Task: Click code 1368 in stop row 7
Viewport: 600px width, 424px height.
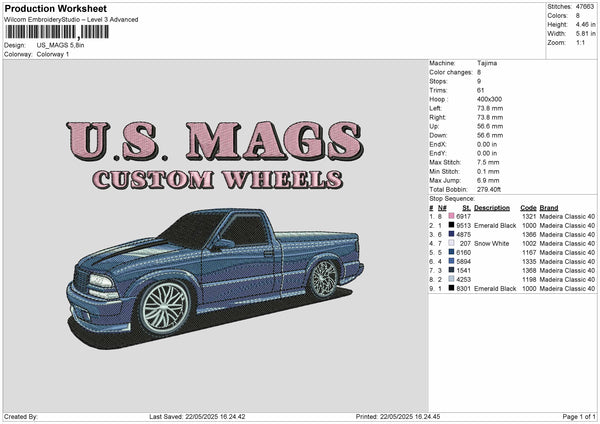Action: pos(529,271)
